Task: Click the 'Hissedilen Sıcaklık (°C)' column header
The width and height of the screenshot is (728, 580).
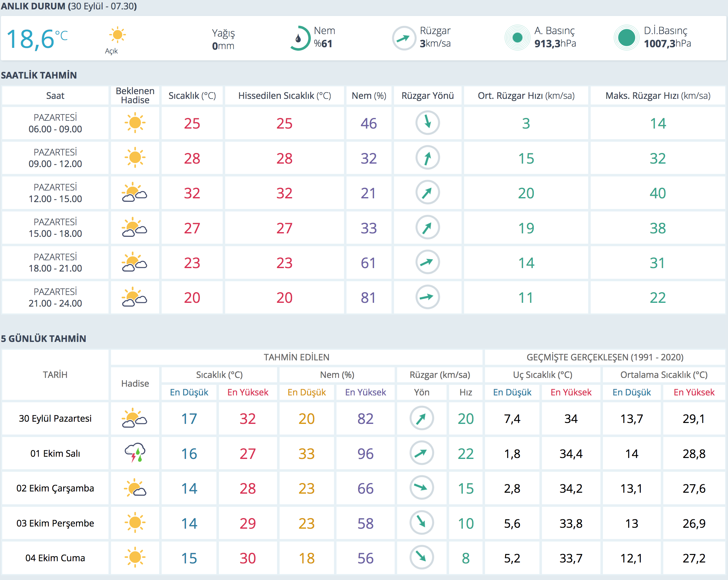Action: pyautogui.click(x=284, y=96)
